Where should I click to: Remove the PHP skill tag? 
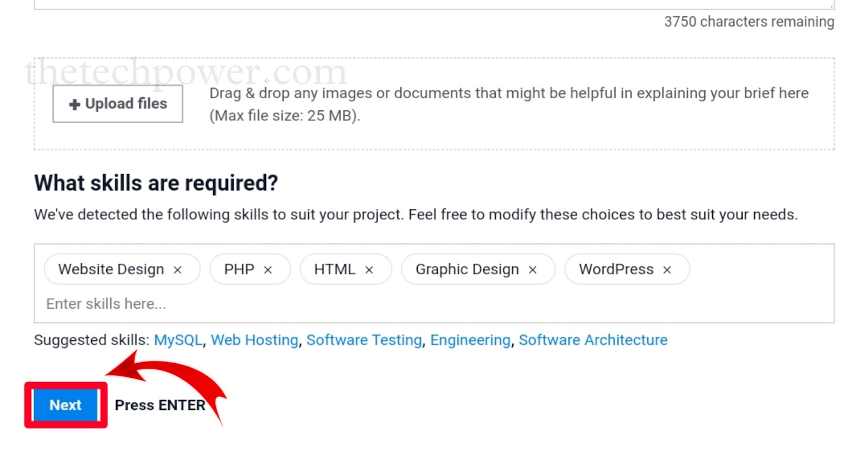268,270
